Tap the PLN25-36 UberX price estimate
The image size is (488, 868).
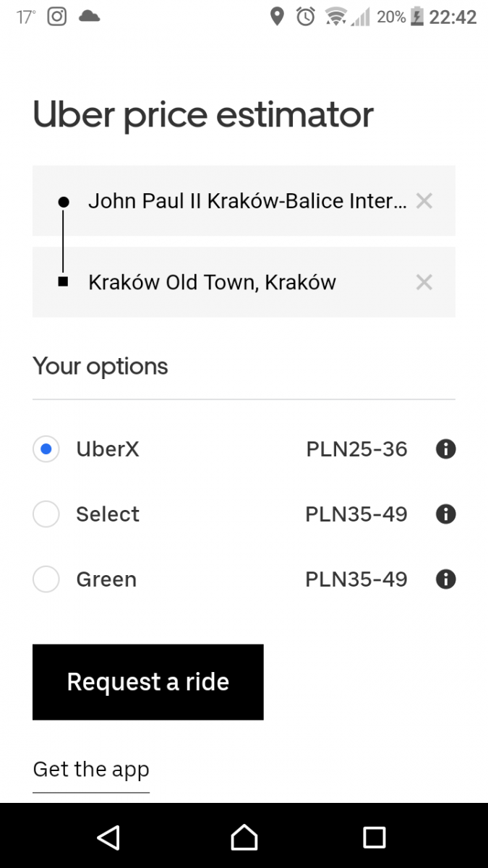point(356,449)
